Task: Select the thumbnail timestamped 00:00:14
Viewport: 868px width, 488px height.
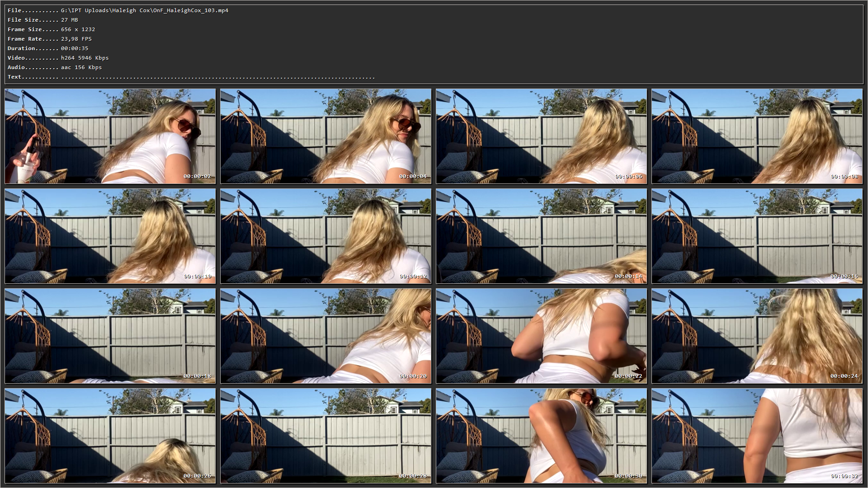Action: (542, 236)
